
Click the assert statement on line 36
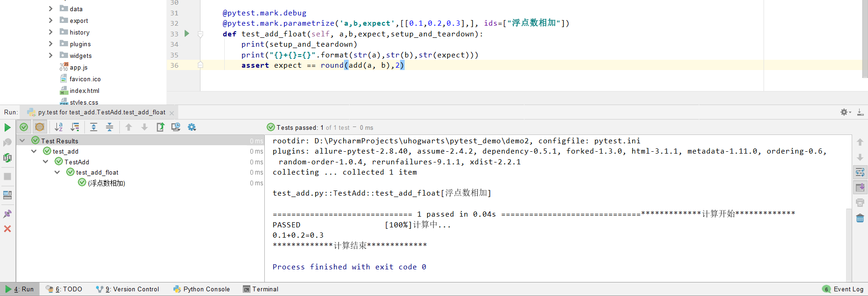tap(323, 65)
